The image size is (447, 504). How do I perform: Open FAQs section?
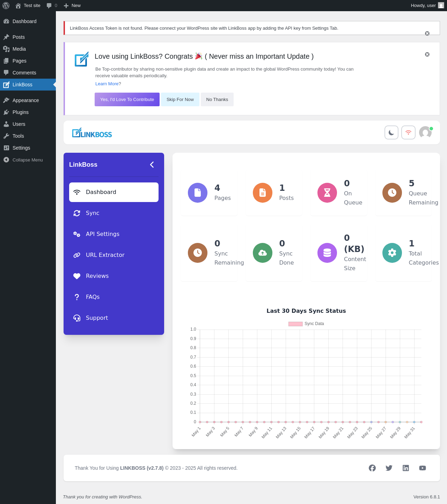pyautogui.click(x=114, y=297)
